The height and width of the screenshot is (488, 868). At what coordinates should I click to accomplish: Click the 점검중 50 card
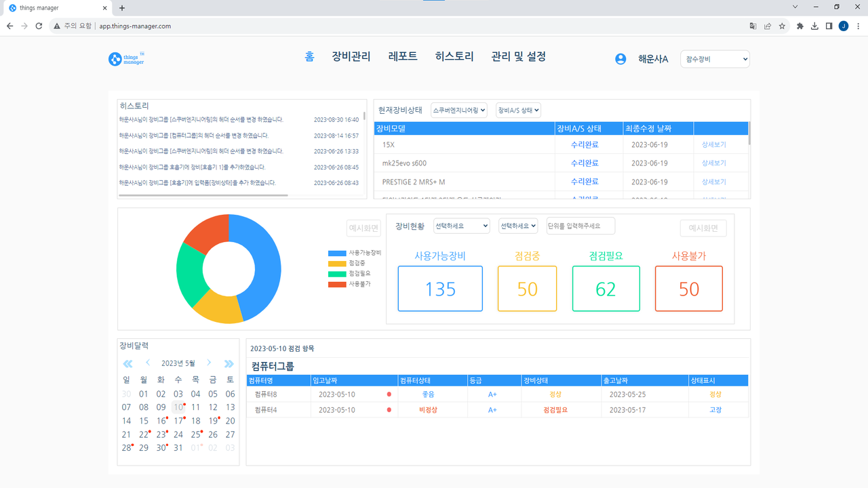(x=527, y=289)
